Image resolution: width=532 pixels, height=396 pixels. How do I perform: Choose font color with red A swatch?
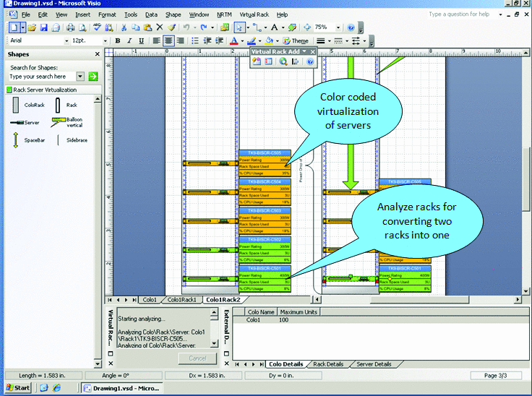[233, 41]
